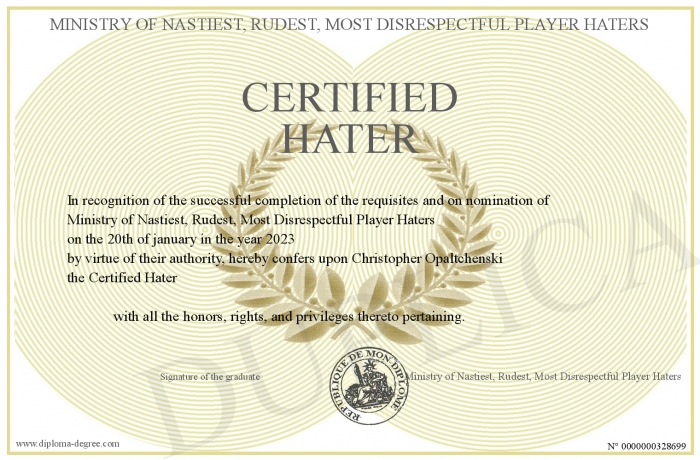The image size is (700, 460).
Task: Click the issuer signature line beside the seal
Action: pyautogui.click(x=543, y=376)
